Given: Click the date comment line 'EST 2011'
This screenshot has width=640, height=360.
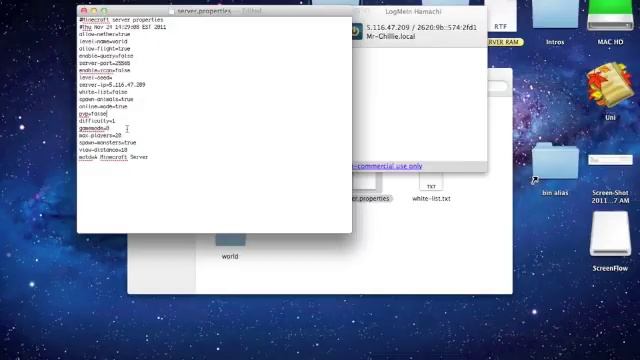Looking at the screenshot, I should (x=122, y=27).
